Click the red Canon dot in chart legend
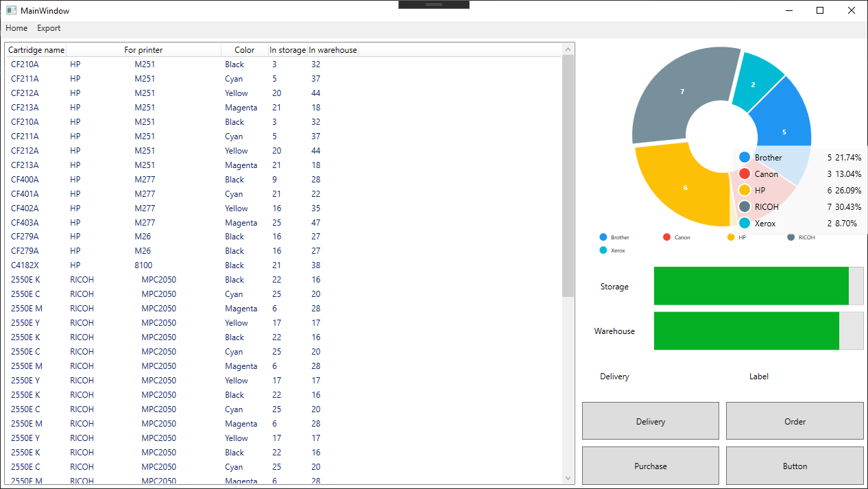 [x=666, y=237]
